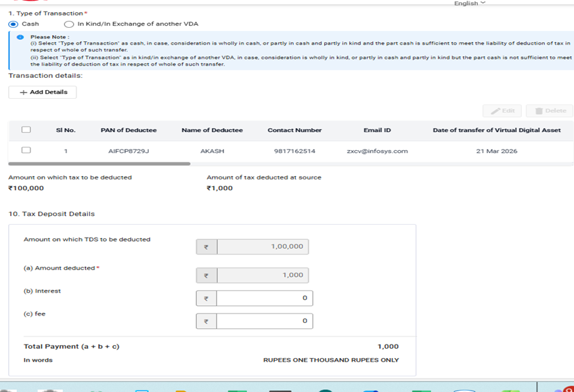
Task: Click the Interest amount input field
Action: tap(264, 298)
